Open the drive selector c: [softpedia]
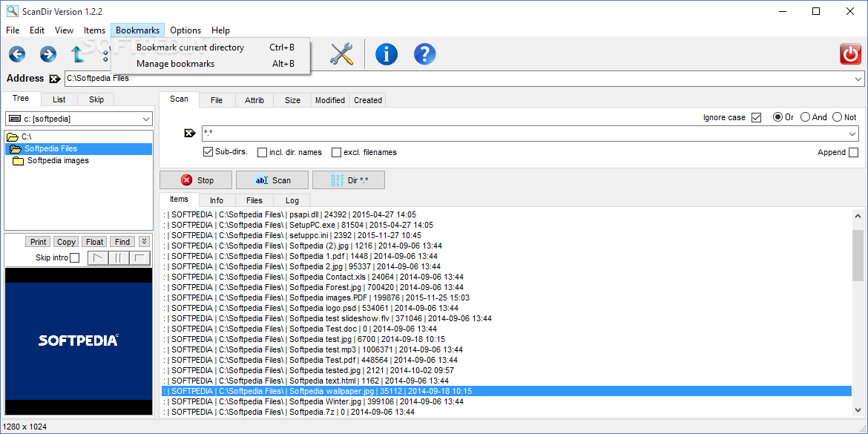The height and width of the screenshot is (434, 868). pos(79,119)
